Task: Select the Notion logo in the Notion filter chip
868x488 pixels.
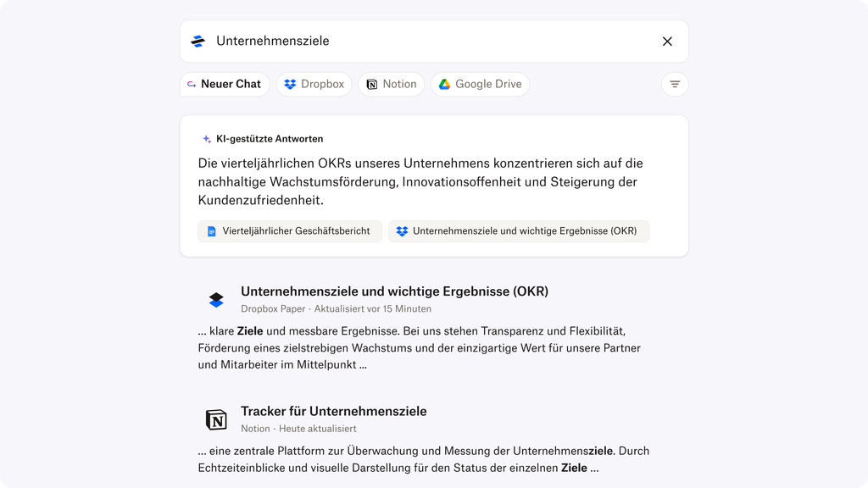Action: point(371,84)
